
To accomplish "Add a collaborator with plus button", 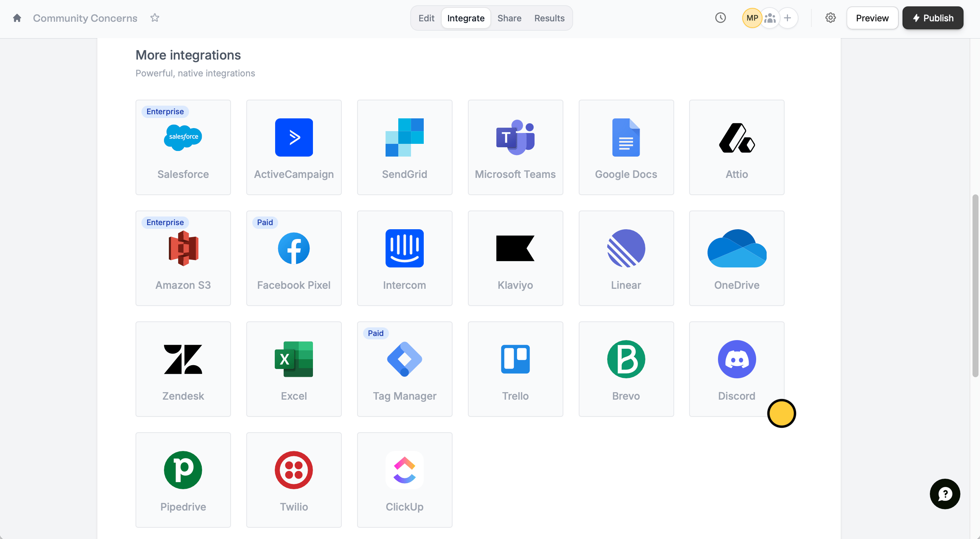I will (x=787, y=18).
